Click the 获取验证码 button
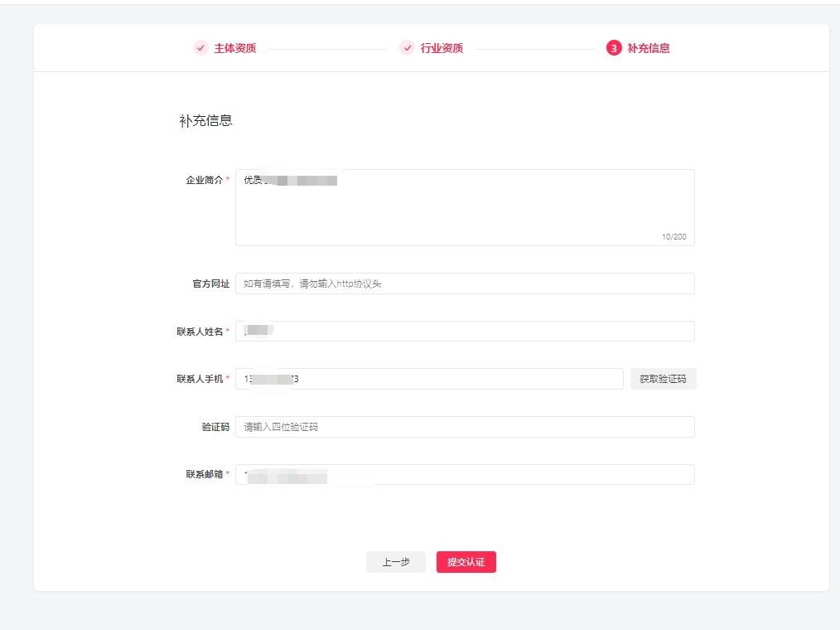This screenshot has width=840, height=630. pyautogui.click(x=664, y=379)
